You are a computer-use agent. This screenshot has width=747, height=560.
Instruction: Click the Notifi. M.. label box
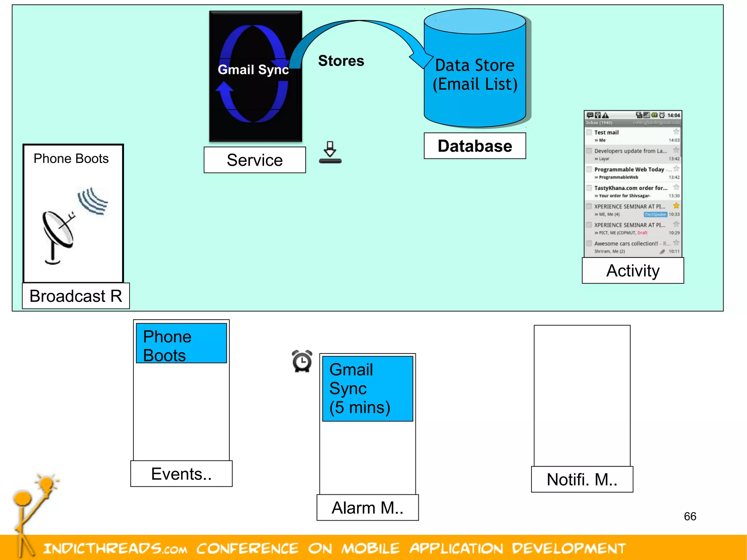tap(582, 479)
